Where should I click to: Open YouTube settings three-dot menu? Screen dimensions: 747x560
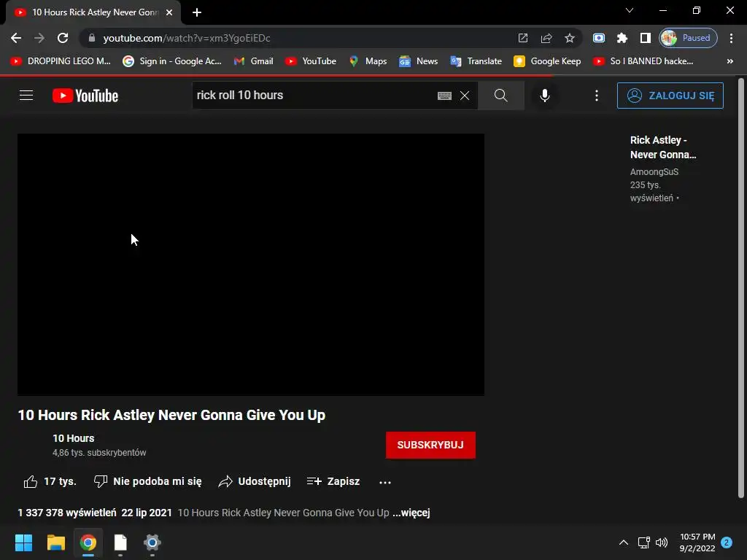[597, 96]
